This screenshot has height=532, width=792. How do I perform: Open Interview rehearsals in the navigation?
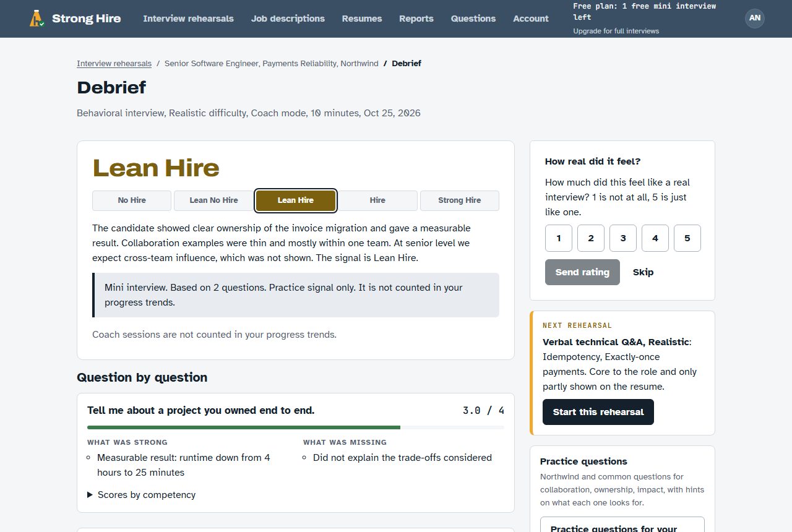coord(188,19)
